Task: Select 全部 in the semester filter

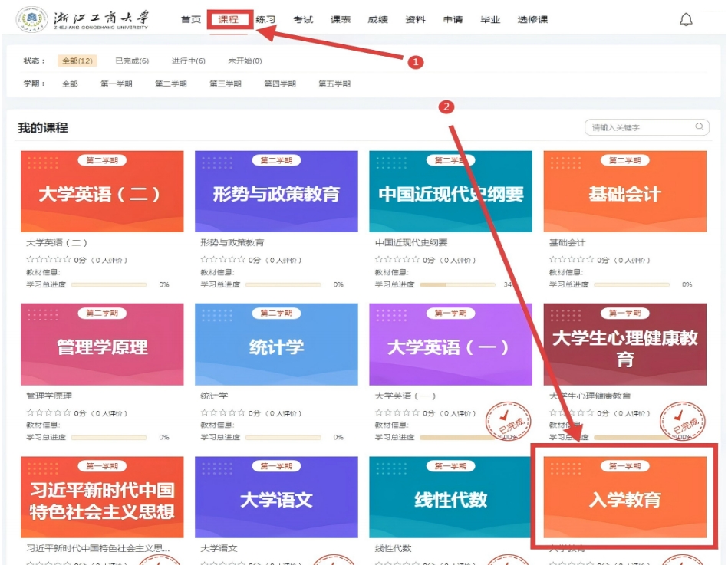Action: click(x=70, y=84)
